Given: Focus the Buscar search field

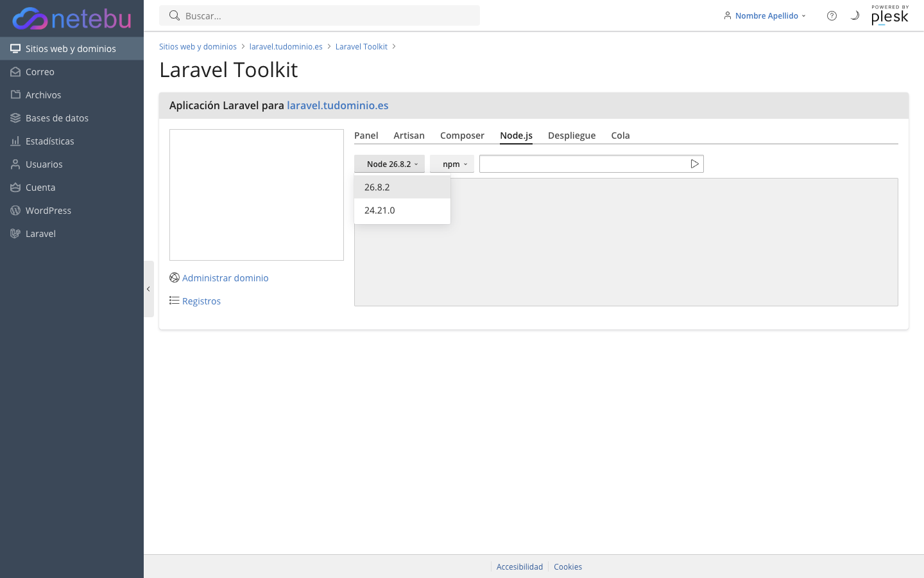Looking at the screenshot, I should pyautogui.click(x=320, y=15).
